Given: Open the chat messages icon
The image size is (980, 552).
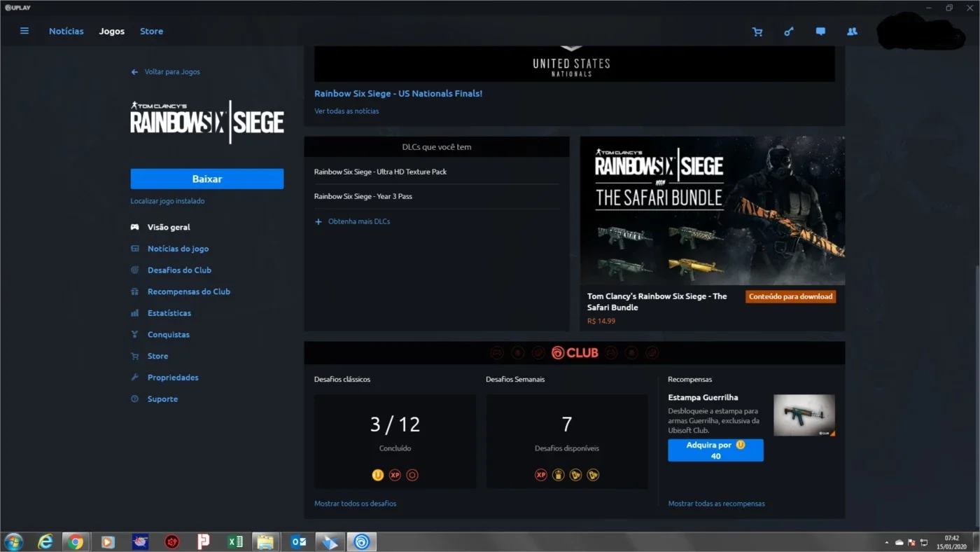Looking at the screenshot, I should [x=820, y=32].
